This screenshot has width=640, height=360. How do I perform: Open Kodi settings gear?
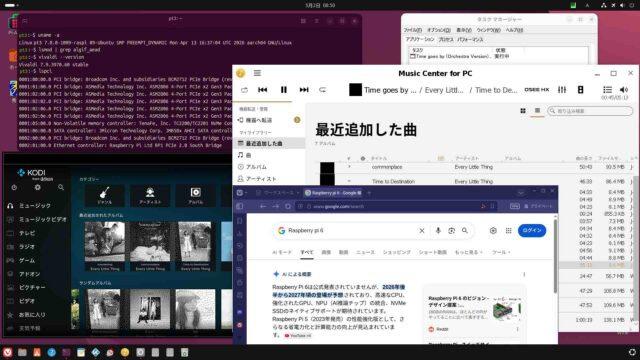click(38, 187)
